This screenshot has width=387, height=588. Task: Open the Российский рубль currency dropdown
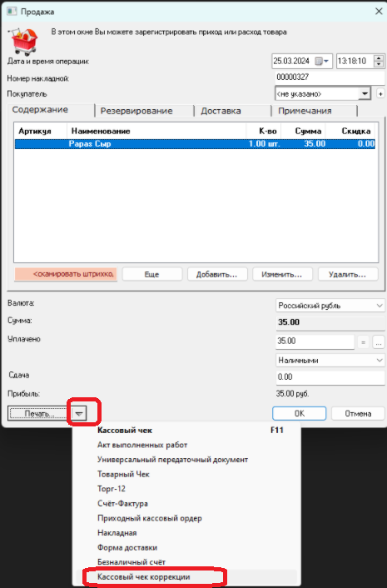coord(380,306)
